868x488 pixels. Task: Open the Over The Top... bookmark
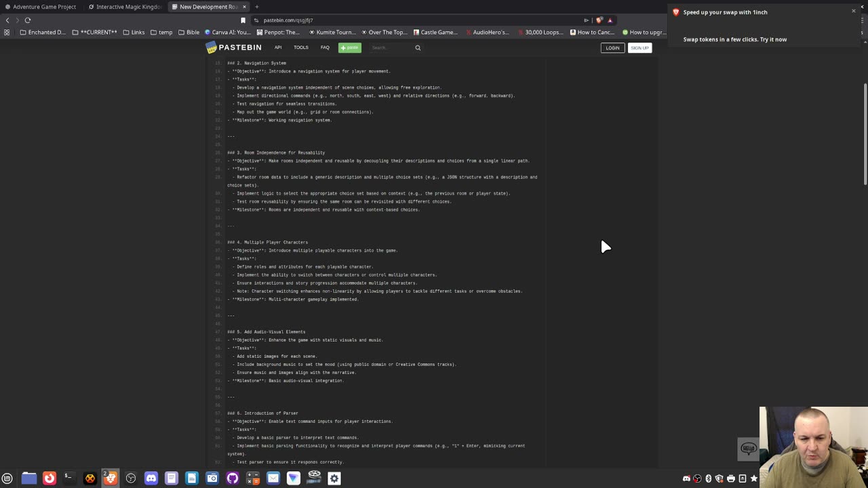click(384, 32)
